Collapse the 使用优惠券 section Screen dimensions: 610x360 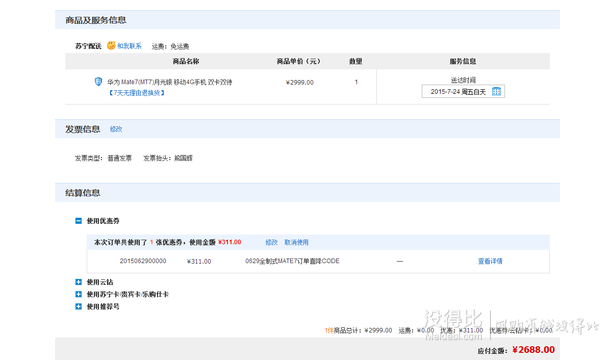(79, 221)
